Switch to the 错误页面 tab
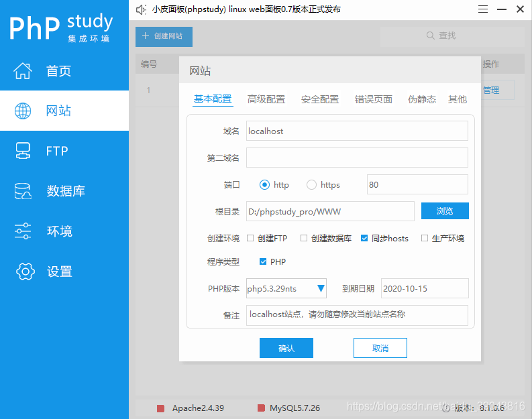This screenshot has width=532, height=419. coord(374,99)
